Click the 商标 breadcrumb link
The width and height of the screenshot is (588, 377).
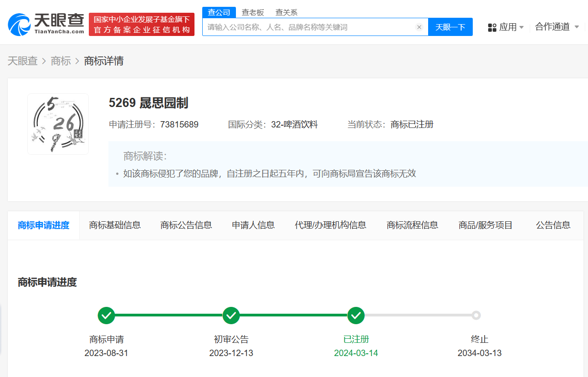(x=61, y=61)
